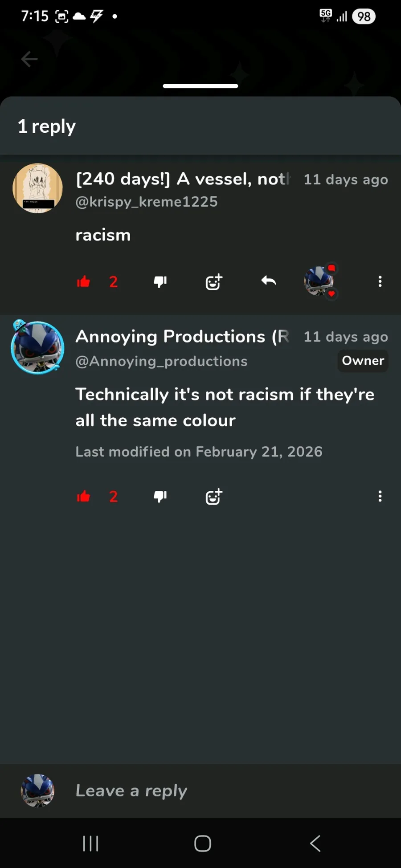
Task: Open more options for Annoying Productions' reply
Action: click(380, 496)
